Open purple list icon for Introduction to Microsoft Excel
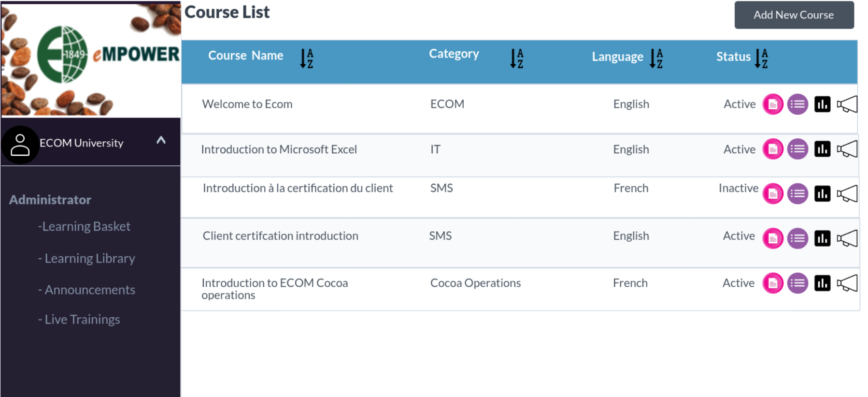 point(797,149)
